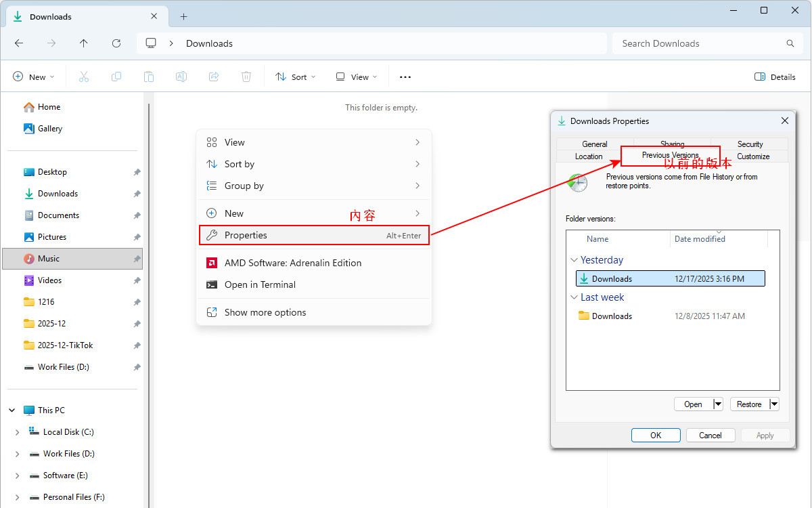
Task: Open the Sort dropdown in toolbar
Action: (296, 77)
